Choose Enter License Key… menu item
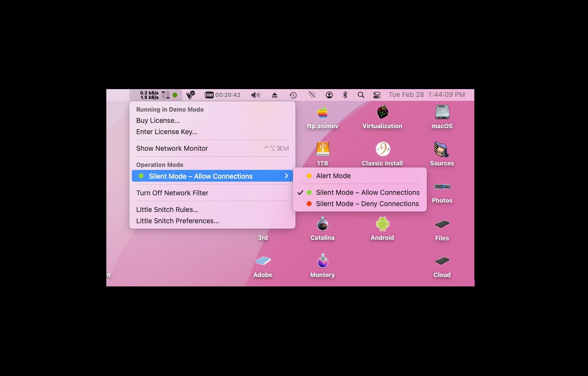Viewport: 588px width, 376px height. pos(212,132)
